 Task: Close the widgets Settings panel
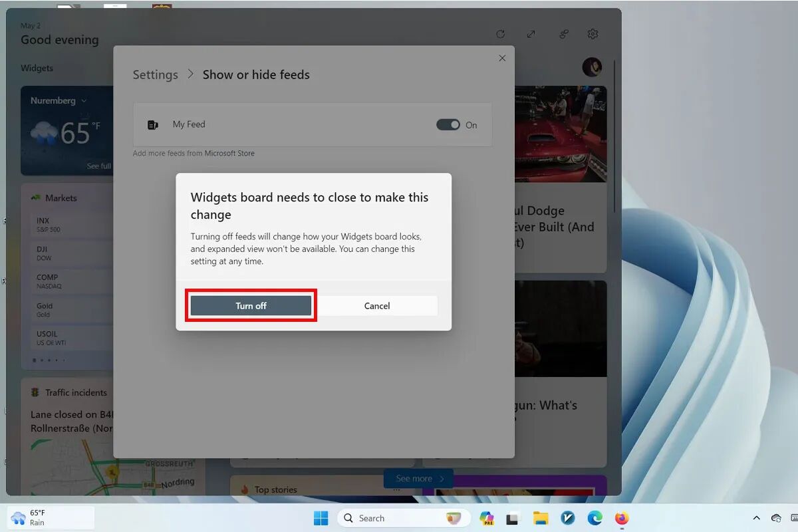pos(502,59)
